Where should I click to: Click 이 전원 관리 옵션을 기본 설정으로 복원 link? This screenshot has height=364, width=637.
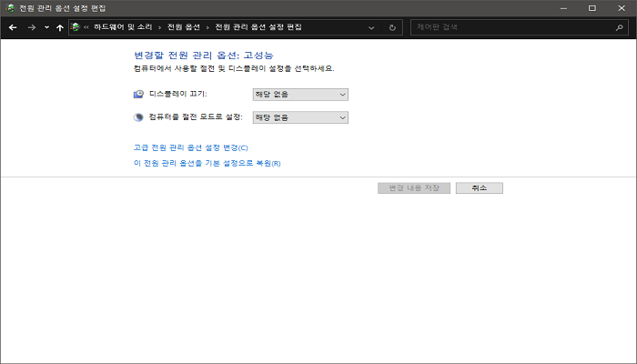click(x=207, y=164)
